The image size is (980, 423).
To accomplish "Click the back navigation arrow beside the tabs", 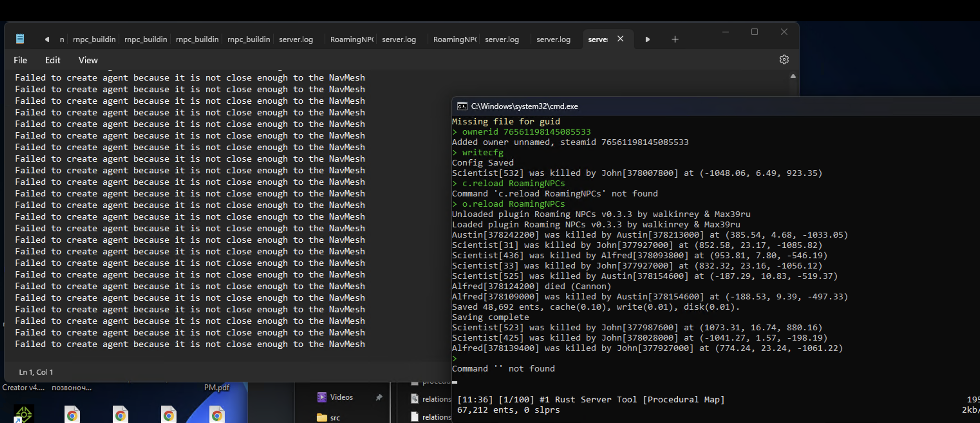I will [47, 39].
